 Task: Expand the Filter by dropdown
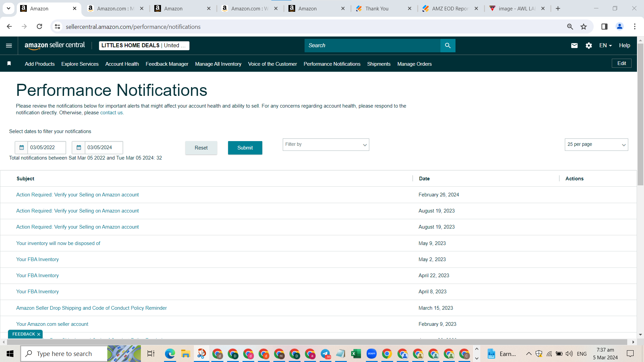click(x=326, y=145)
